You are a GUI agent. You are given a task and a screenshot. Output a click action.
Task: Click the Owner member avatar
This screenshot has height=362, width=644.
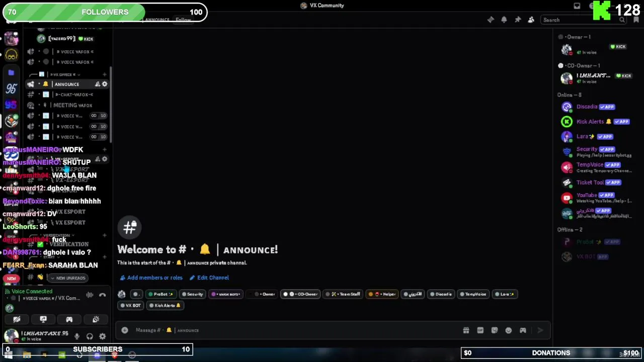[x=567, y=49]
